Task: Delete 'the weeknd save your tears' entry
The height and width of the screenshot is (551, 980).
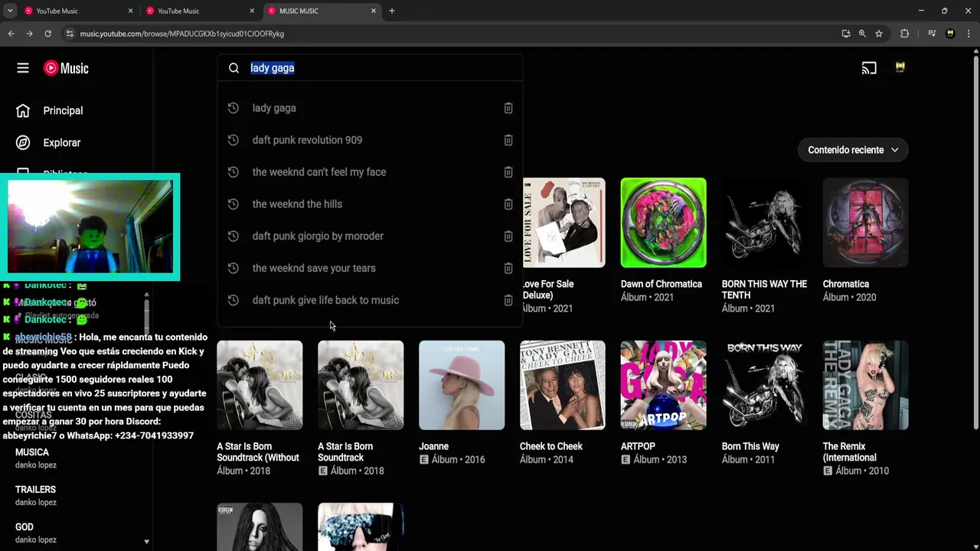Action: tap(508, 268)
